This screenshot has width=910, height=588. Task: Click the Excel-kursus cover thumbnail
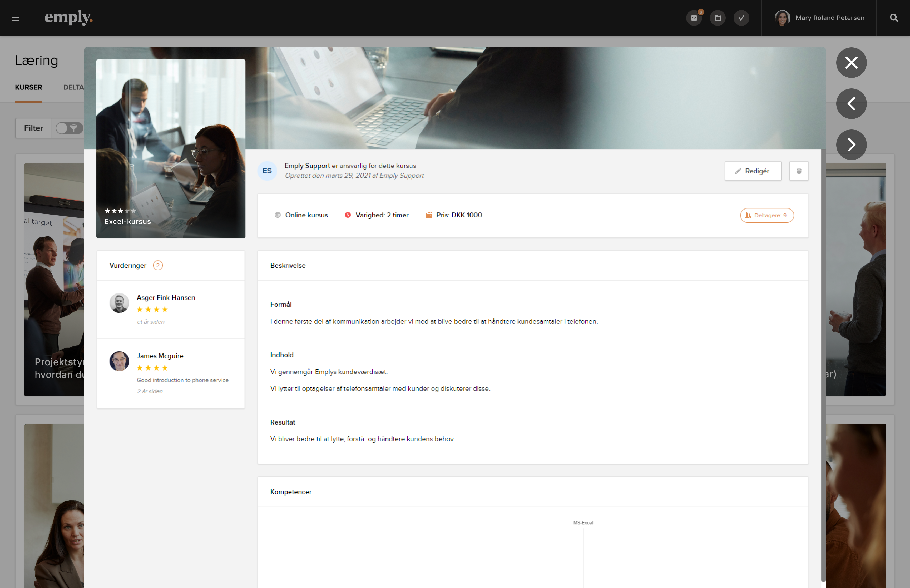point(171,148)
